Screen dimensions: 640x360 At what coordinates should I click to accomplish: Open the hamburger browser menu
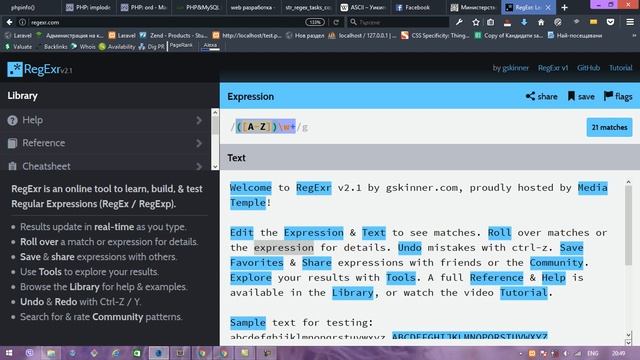(x=630, y=22)
